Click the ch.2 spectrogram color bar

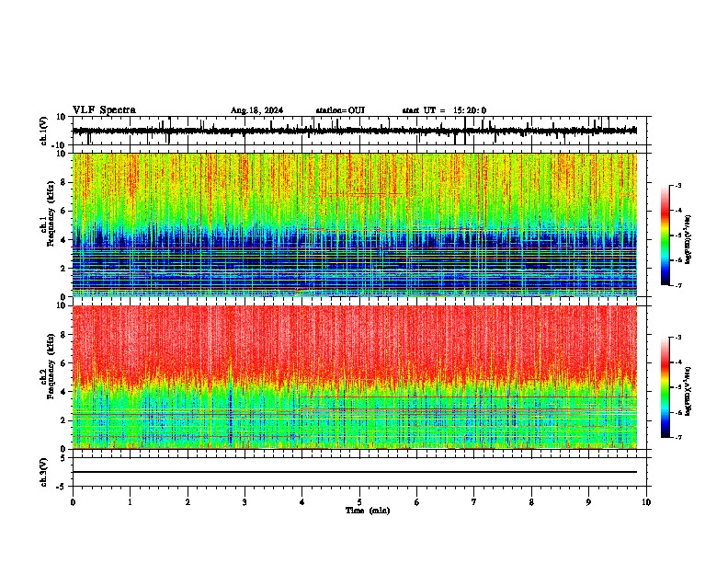point(665,387)
